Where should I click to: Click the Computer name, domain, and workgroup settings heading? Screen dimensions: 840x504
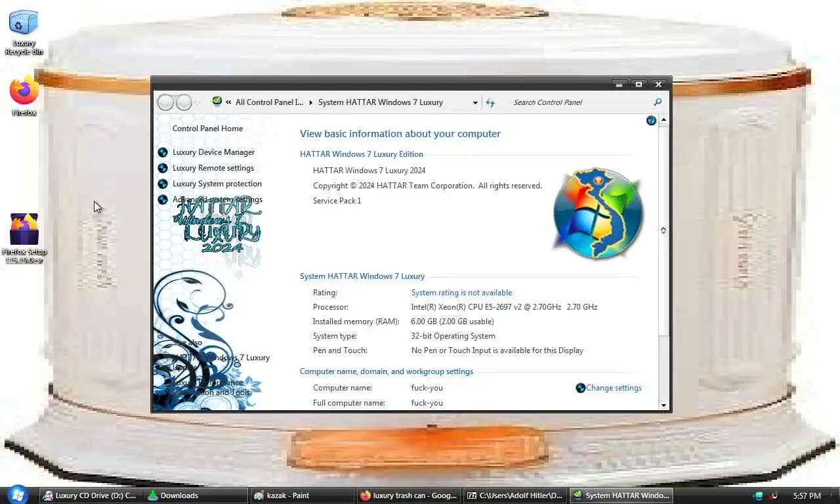pyautogui.click(x=387, y=371)
